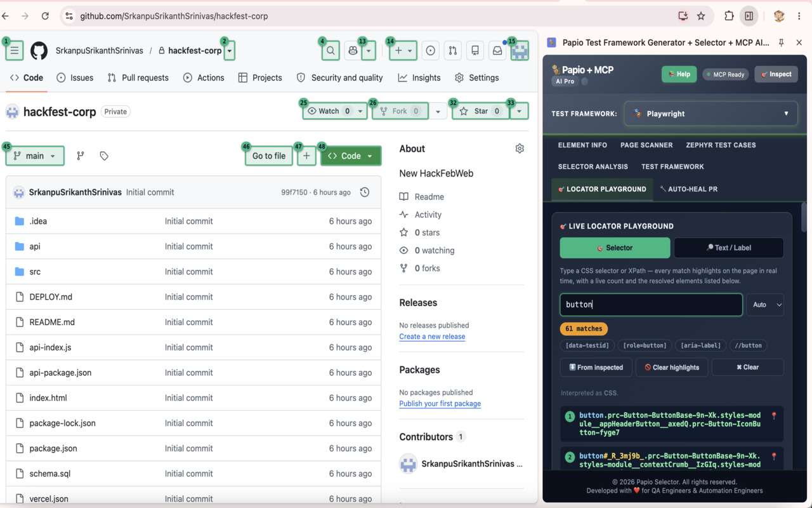812x508 pixels.
Task: Switch to Issues tab
Action: (75, 77)
